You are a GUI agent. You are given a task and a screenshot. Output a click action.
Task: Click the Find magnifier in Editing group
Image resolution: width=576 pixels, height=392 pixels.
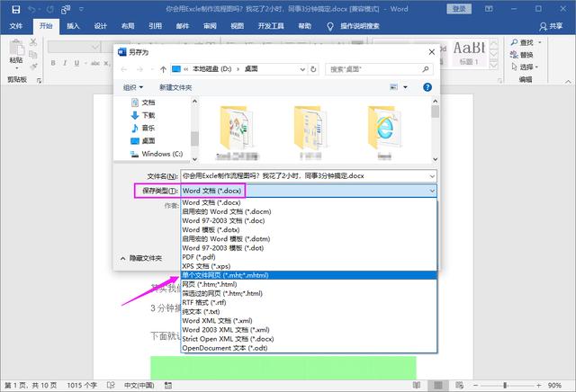click(x=514, y=42)
